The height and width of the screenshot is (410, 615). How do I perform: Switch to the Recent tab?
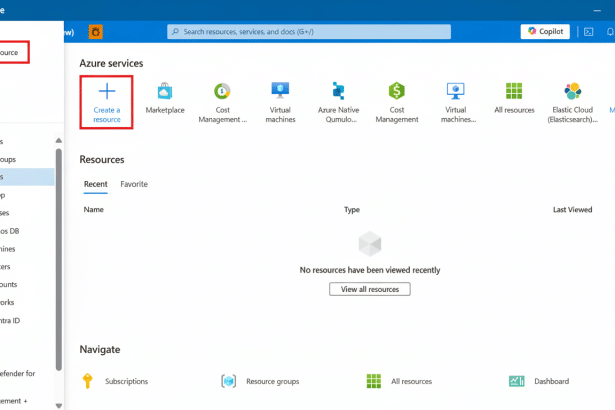click(x=95, y=184)
